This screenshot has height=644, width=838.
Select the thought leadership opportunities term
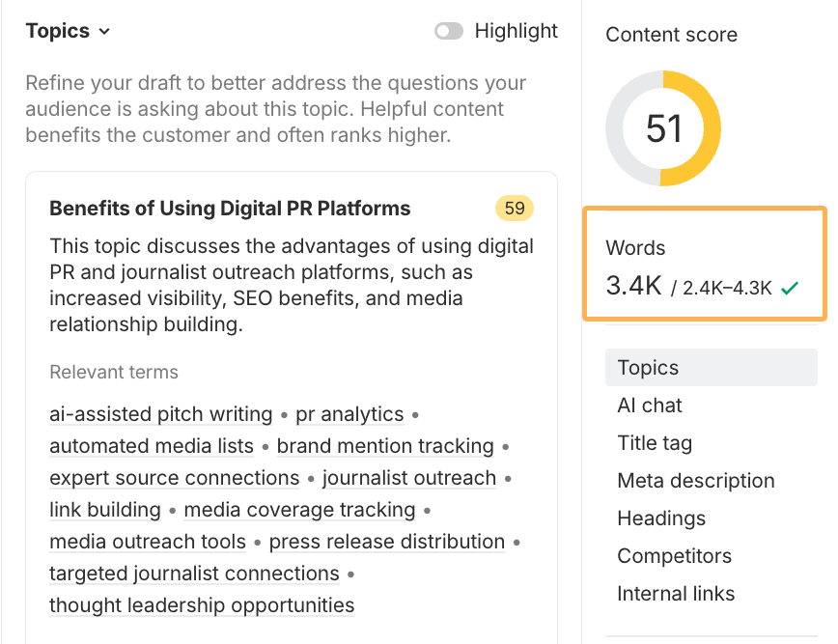pos(202,605)
